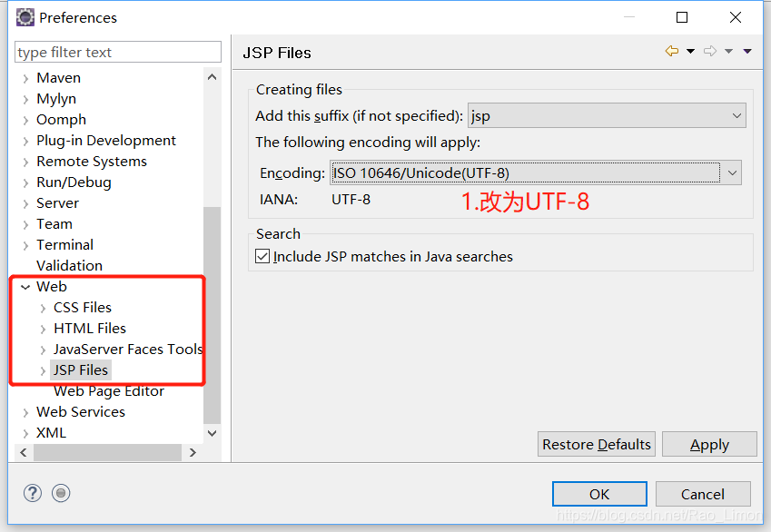This screenshot has height=532, width=771.
Task: Toggle Include JSP matches in Java searches
Action: 262,256
